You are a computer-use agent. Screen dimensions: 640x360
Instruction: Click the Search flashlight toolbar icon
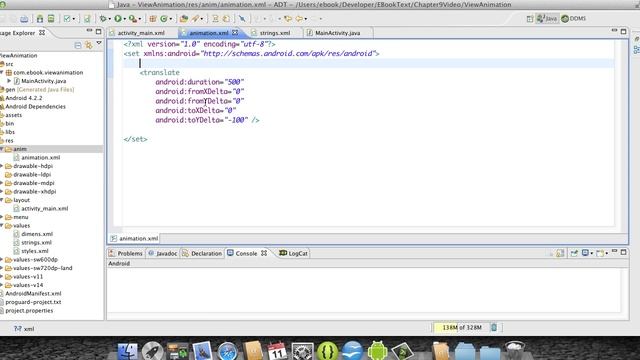click(196, 19)
